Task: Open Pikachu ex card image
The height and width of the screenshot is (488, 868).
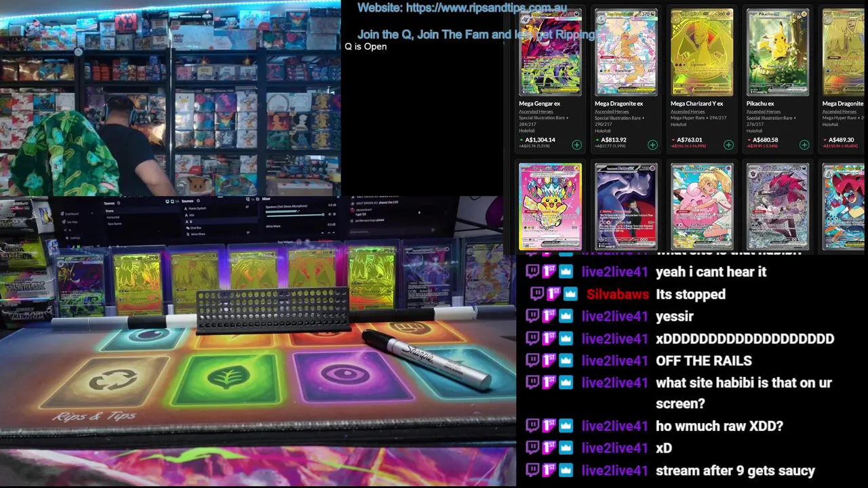Action: pos(778,52)
